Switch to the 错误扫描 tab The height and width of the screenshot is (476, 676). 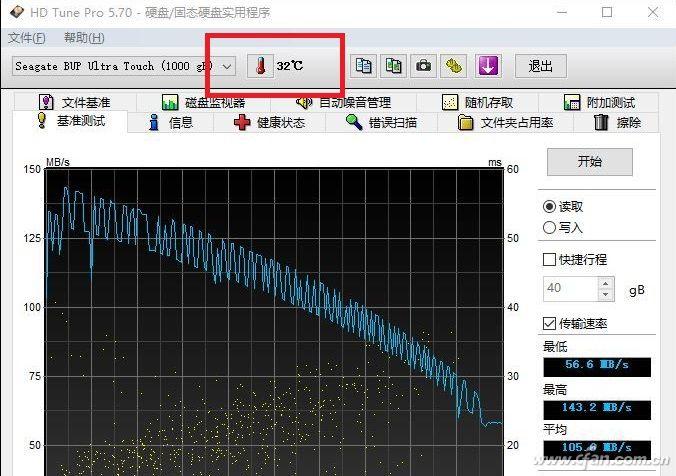pyautogui.click(x=381, y=123)
